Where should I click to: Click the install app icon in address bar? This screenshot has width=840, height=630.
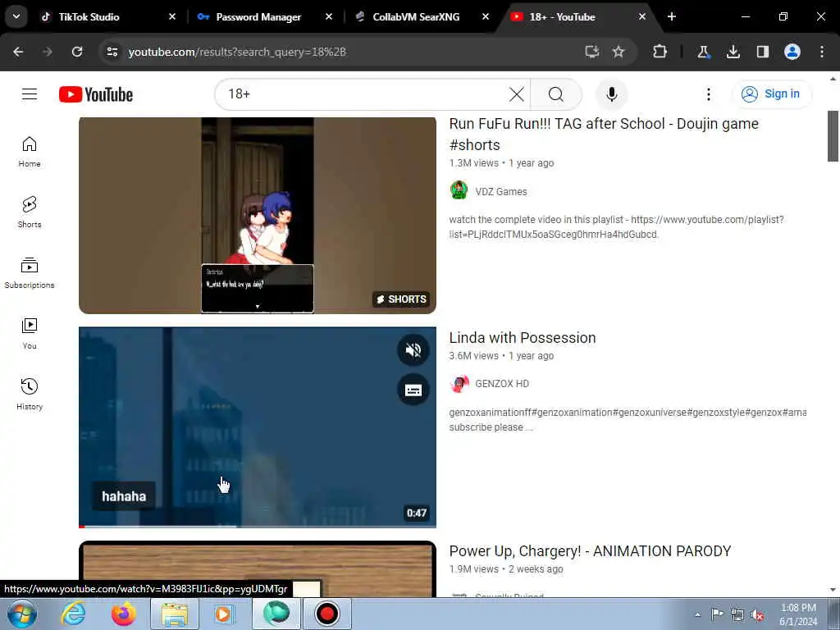pos(591,52)
